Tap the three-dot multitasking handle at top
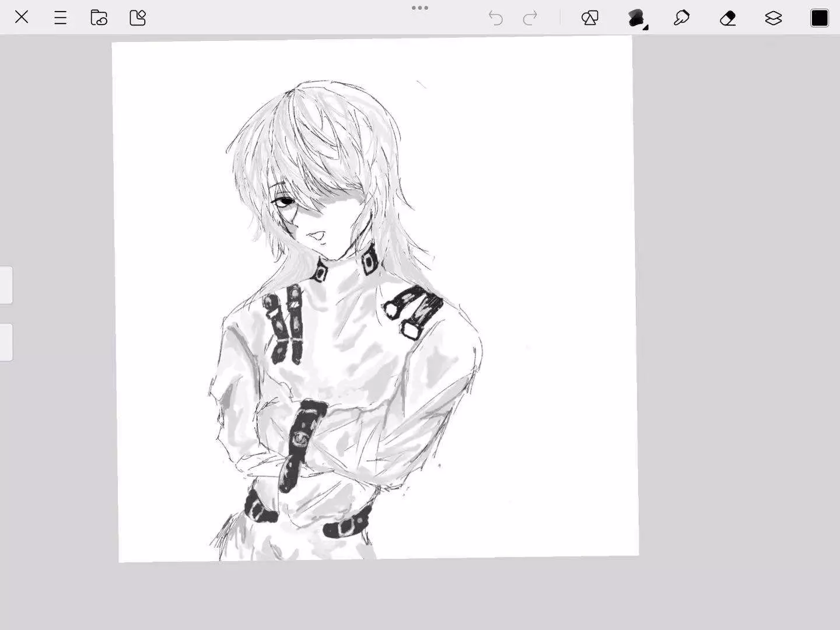The image size is (840, 630). [x=420, y=8]
